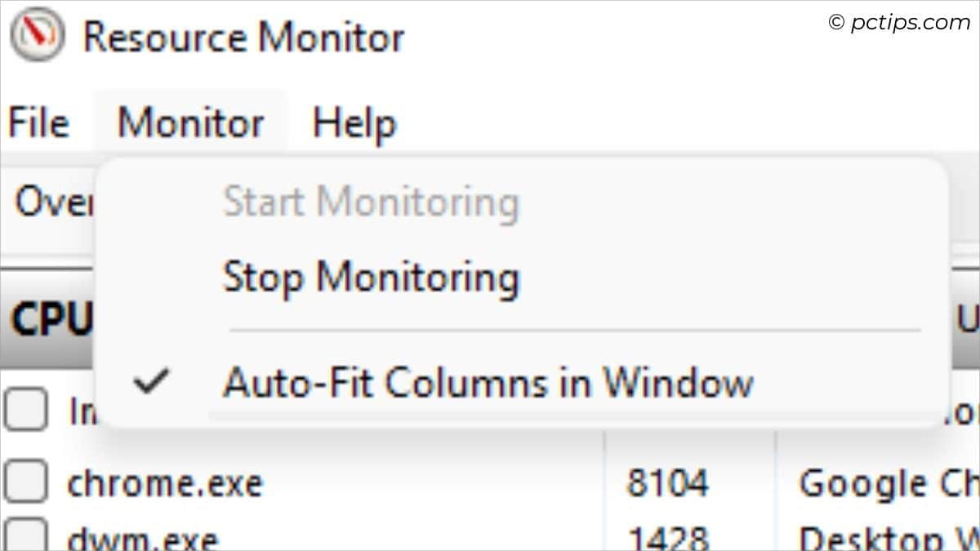This screenshot has width=980, height=551.
Task: Check the topmost process checkbox
Action: (x=24, y=411)
